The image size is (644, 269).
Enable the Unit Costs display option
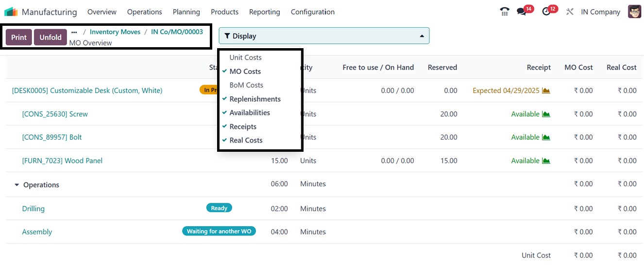point(245,57)
